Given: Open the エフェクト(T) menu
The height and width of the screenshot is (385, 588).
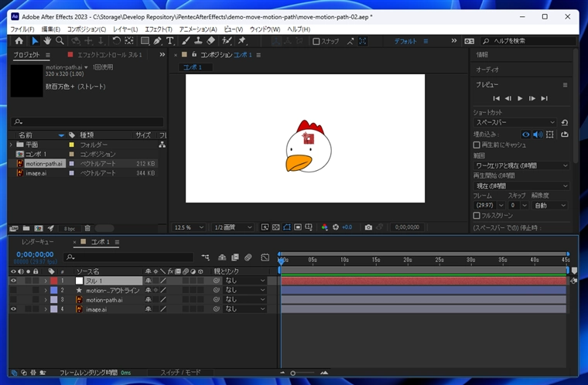Looking at the screenshot, I should click(x=158, y=29).
